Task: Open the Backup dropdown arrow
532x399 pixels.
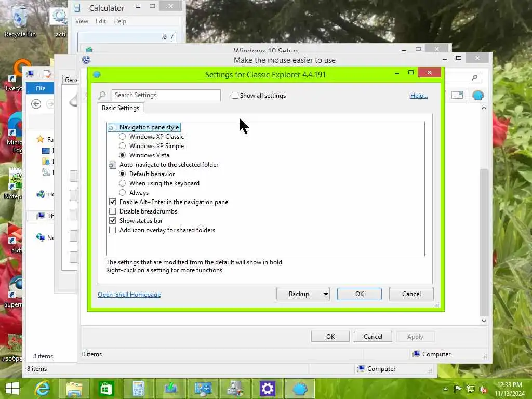Action: pyautogui.click(x=326, y=294)
